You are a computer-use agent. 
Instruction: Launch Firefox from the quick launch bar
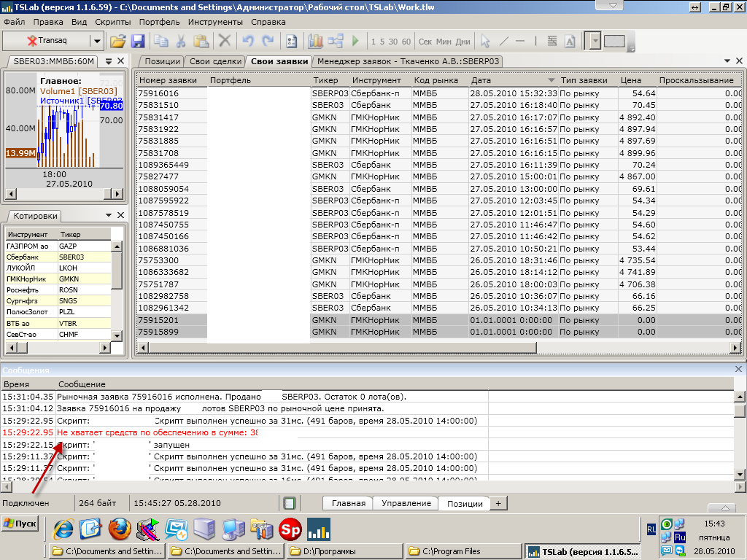coord(119,527)
